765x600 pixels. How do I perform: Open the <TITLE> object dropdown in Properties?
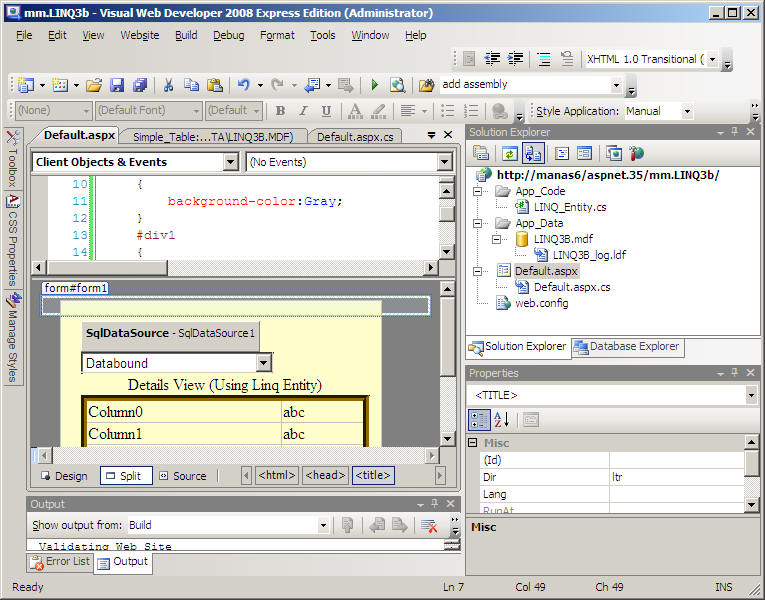pos(752,395)
